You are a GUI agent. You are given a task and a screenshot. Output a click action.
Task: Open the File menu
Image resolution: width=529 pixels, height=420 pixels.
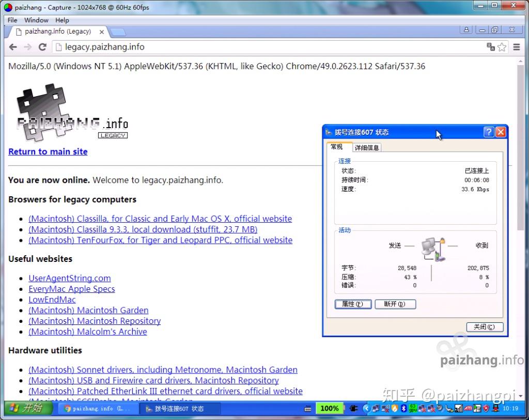pyautogui.click(x=12, y=20)
